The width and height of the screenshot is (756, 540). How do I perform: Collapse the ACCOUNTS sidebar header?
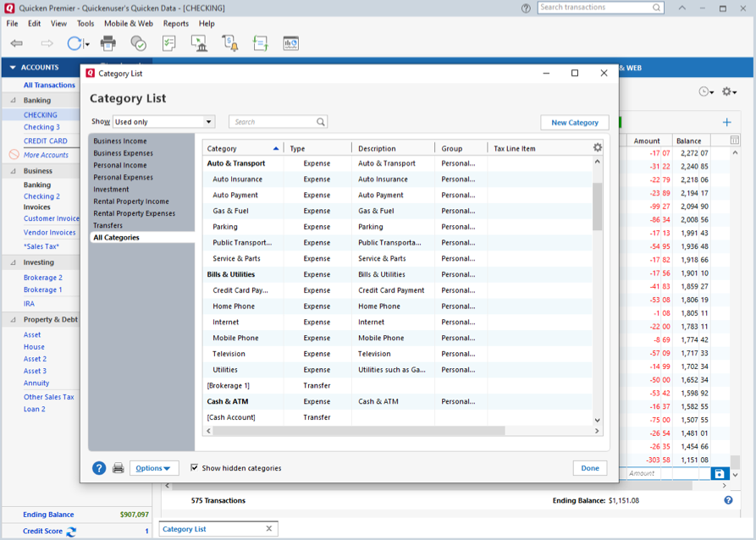pos(13,68)
